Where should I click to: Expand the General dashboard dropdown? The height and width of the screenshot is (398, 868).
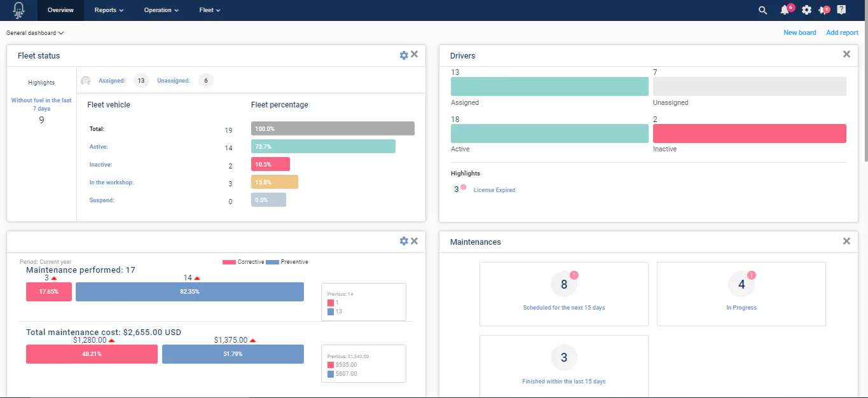pos(35,32)
